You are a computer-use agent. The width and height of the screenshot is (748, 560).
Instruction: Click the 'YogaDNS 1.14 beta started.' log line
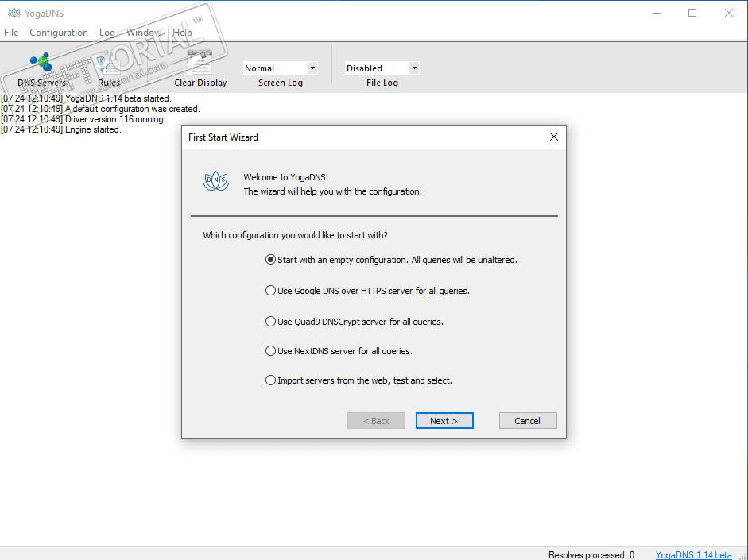coord(86,98)
